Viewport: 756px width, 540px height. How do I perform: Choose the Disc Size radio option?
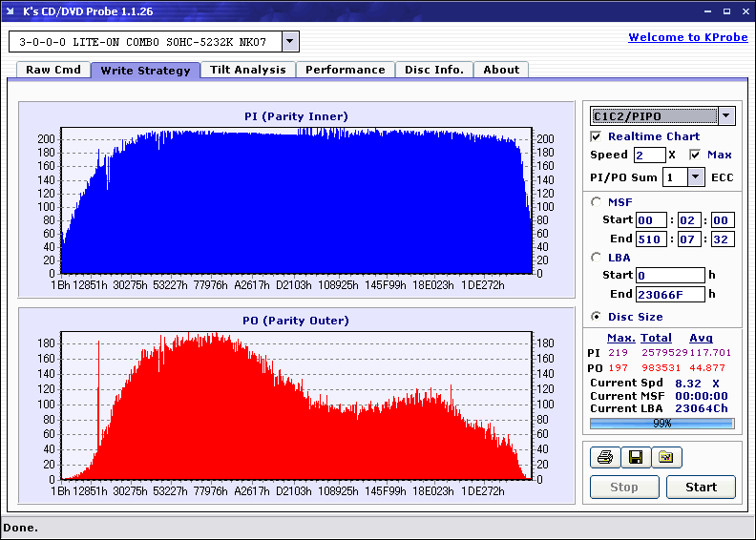coord(597,317)
